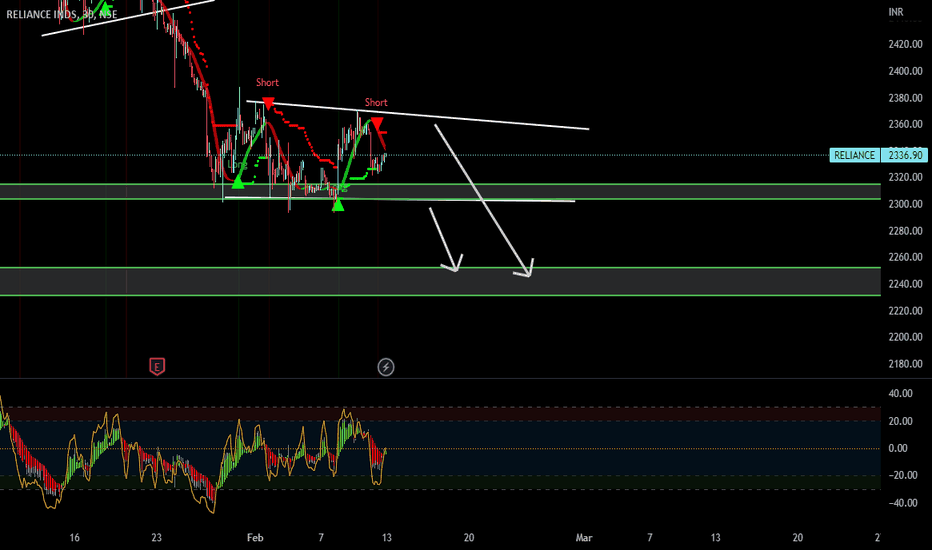Select the earlier red Short signal triangle

click(x=268, y=103)
